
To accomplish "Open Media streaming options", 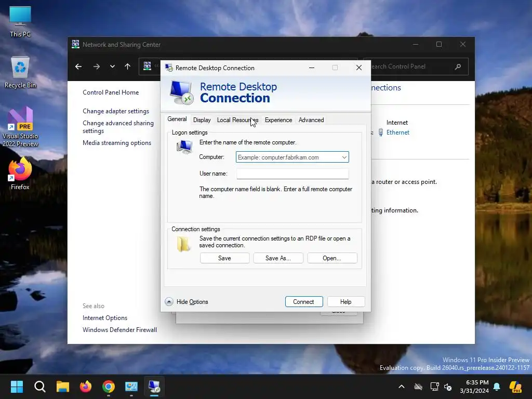I will [117, 143].
